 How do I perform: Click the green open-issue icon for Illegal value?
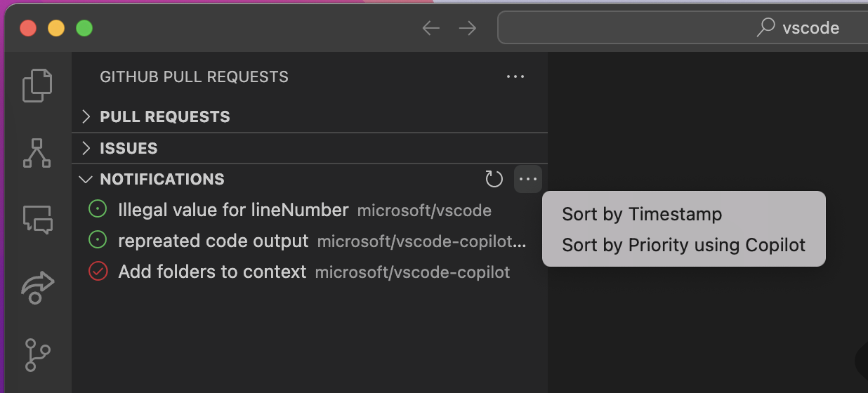pos(98,210)
